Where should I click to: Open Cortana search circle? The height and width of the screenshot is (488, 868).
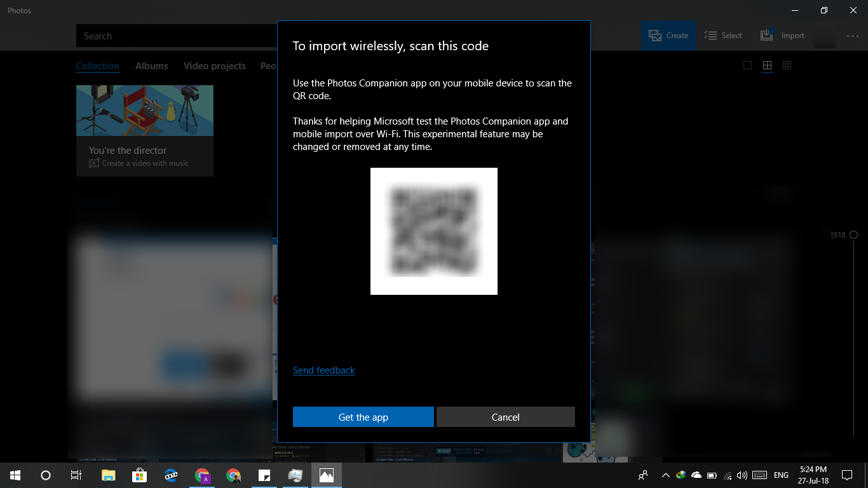tap(45, 475)
